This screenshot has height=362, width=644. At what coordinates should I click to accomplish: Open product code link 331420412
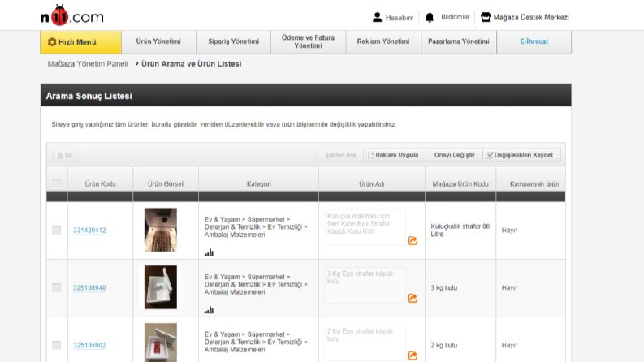click(x=89, y=231)
